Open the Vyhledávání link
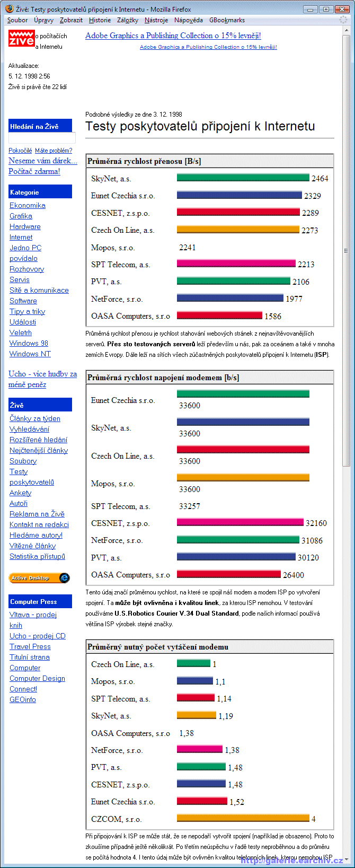This screenshot has height=868, width=355. pyautogui.click(x=29, y=429)
